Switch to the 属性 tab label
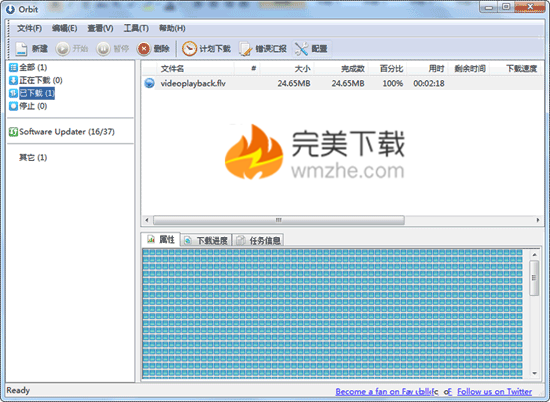The width and height of the screenshot is (550, 402). tap(167, 240)
